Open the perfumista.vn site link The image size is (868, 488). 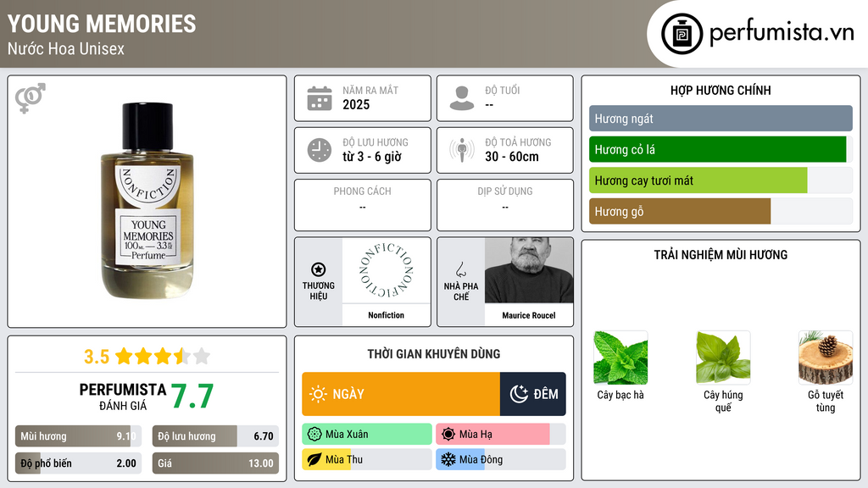(759, 33)
